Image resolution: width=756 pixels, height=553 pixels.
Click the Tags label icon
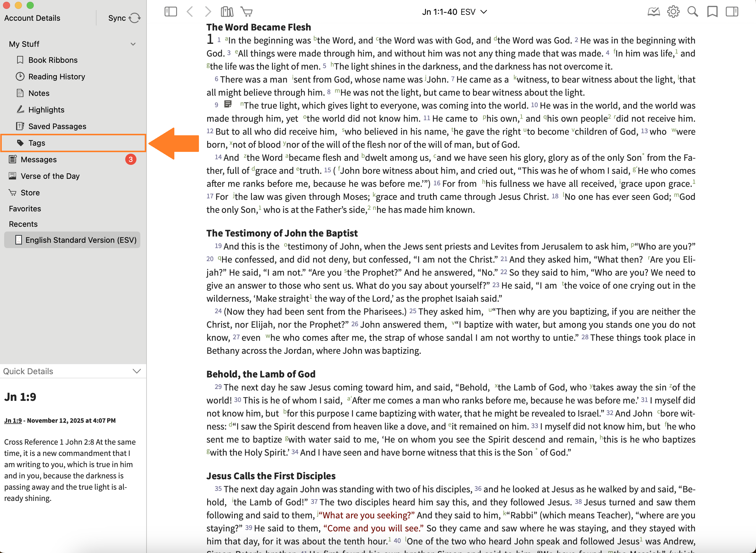click(20, 143)
